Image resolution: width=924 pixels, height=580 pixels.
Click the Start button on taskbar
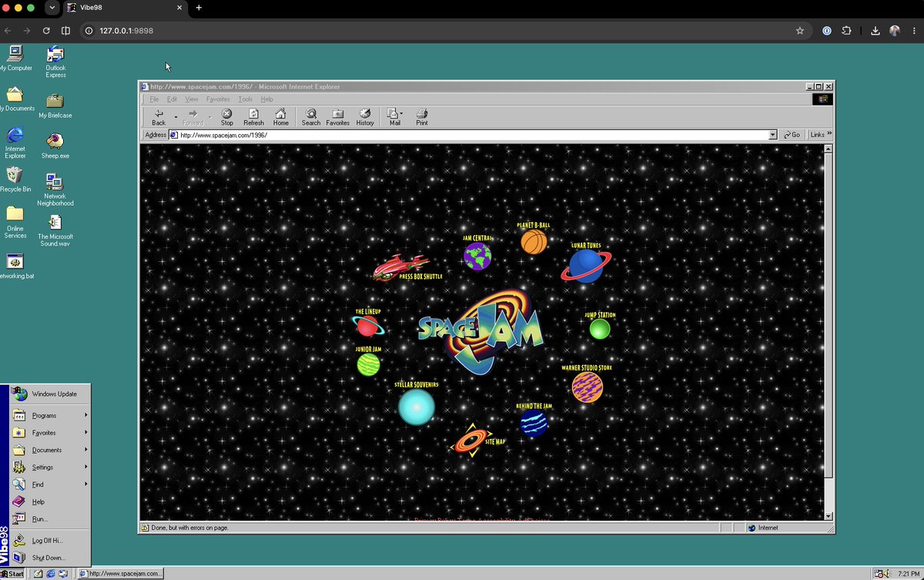pos(12,573)
